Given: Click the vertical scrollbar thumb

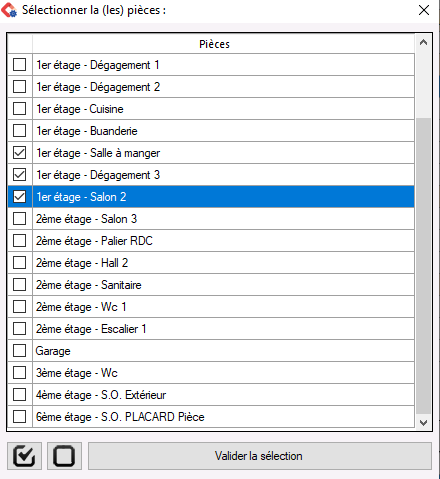Looking at the screenshot, I should click(423, 266).
